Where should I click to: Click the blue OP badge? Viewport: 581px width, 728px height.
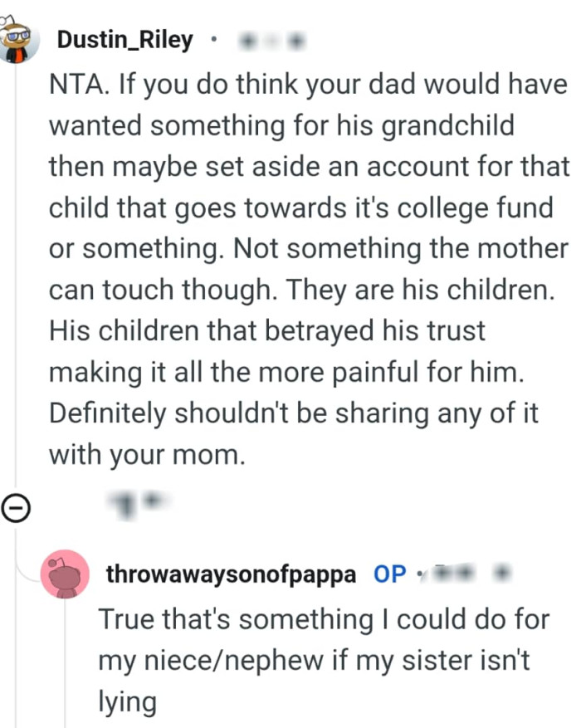point(387,573)
